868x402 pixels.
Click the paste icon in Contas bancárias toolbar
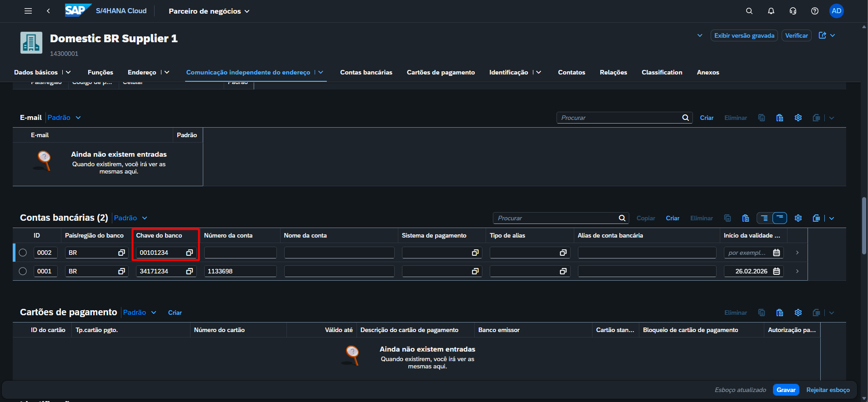coord(746,218)
